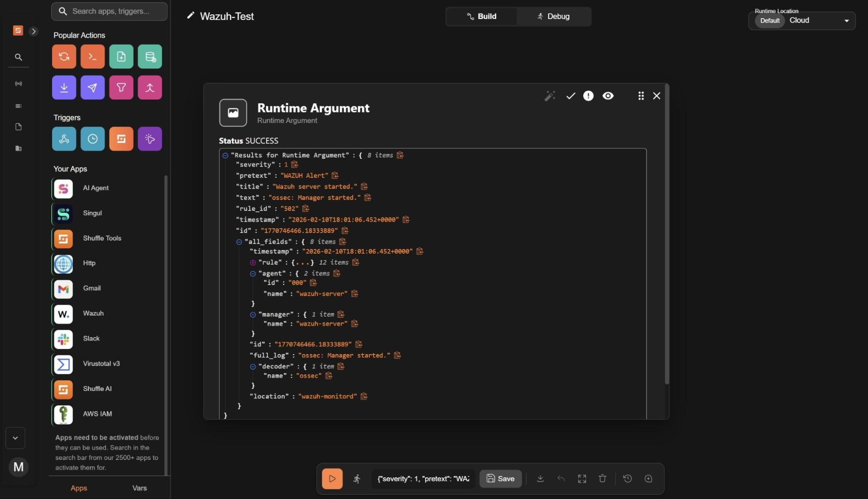
Task: Select the pink filter action icon
Action: [x=121, y=88]
